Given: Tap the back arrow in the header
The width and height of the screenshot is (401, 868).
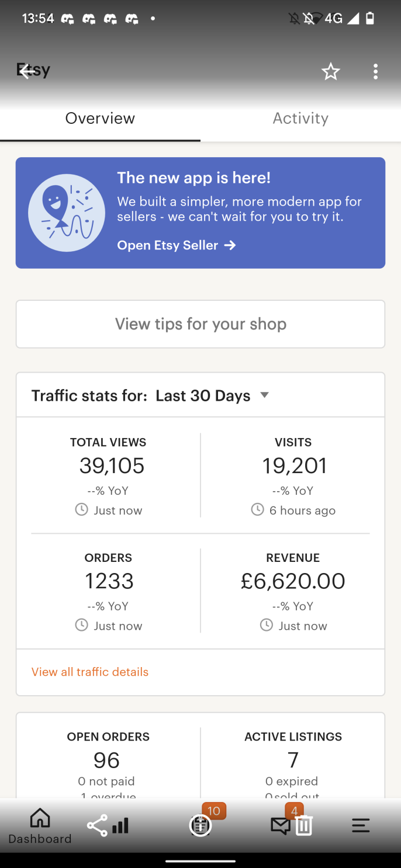Looking at the screenshot, I should point(27,71).
